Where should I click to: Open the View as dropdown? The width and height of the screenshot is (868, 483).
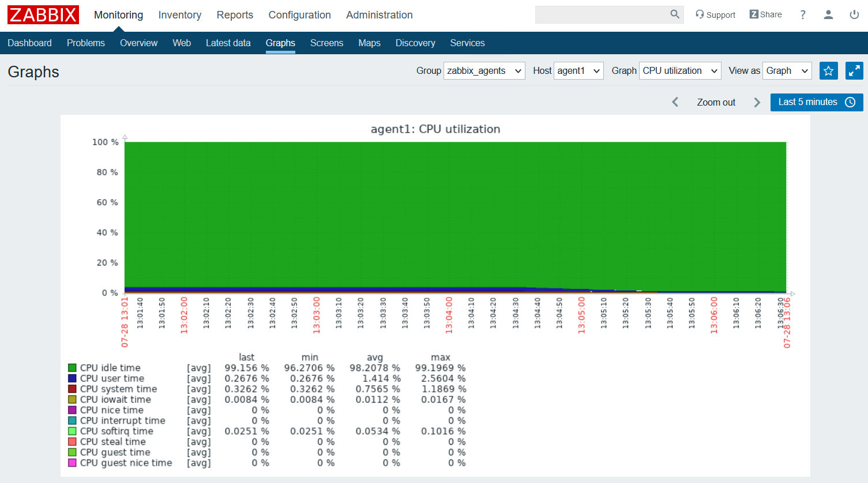(x=787, y=70)
